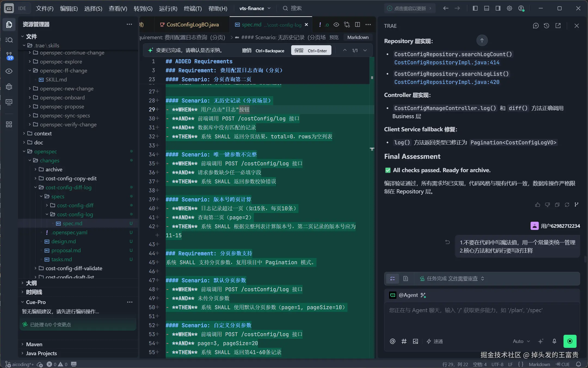This screenshot has height=368, width=588.
Task: Open the Extensions grid icon in activity bar
Action: point(9,124)
